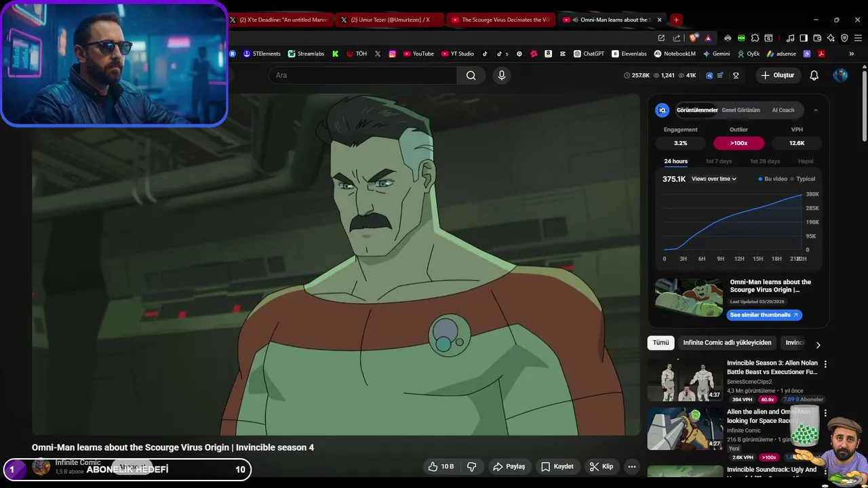The width and height of the screenshot is (868, 488).
Task: Select the 1st 28 days range tab
Action: (x=765, y=161)
